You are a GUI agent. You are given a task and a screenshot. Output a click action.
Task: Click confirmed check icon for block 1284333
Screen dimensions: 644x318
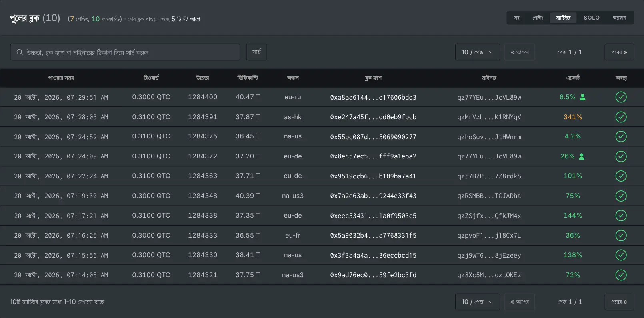click(x=621, y=236)
